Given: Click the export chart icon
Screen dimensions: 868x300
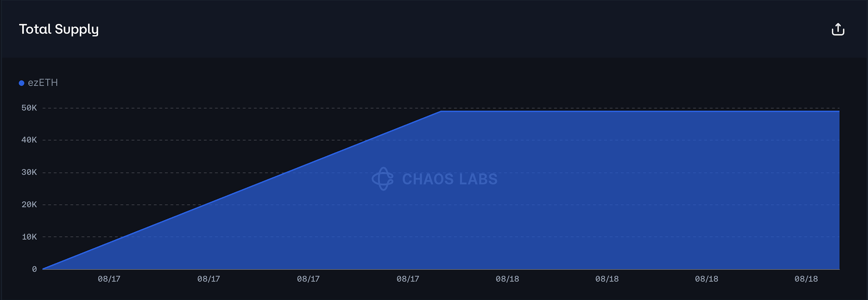Looking at the screenshot, I should [x=838, y=30].
